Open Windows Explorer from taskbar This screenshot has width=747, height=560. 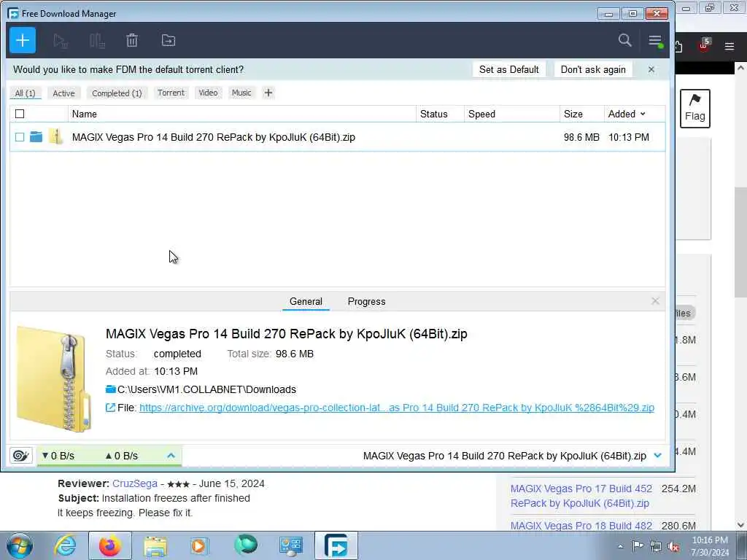pyautogui.click(x=155, y=546)
